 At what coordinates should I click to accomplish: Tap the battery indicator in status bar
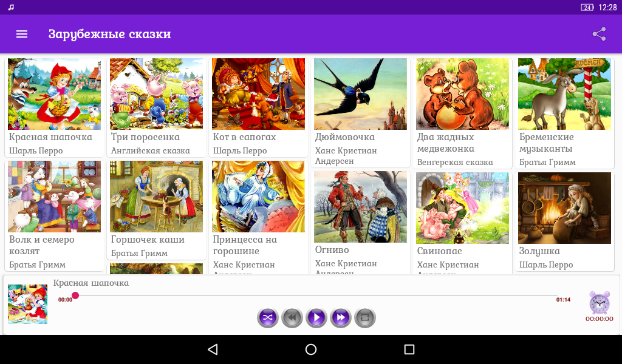click(x=587, y=7)
